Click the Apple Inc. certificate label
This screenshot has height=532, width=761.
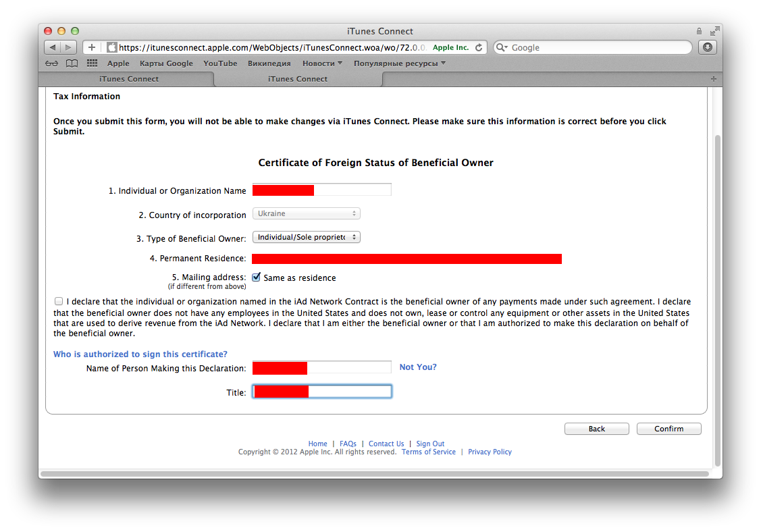click(450, 47)
